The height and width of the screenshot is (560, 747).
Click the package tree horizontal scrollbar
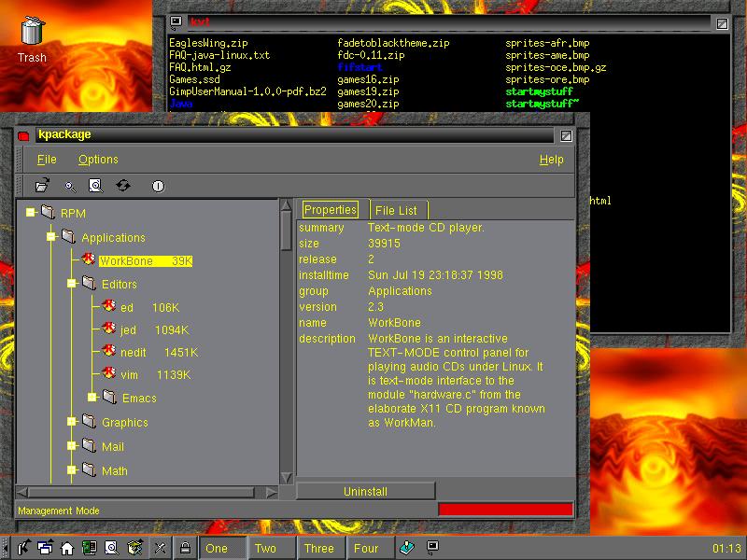pyautogui.click(x=140, y=492)
